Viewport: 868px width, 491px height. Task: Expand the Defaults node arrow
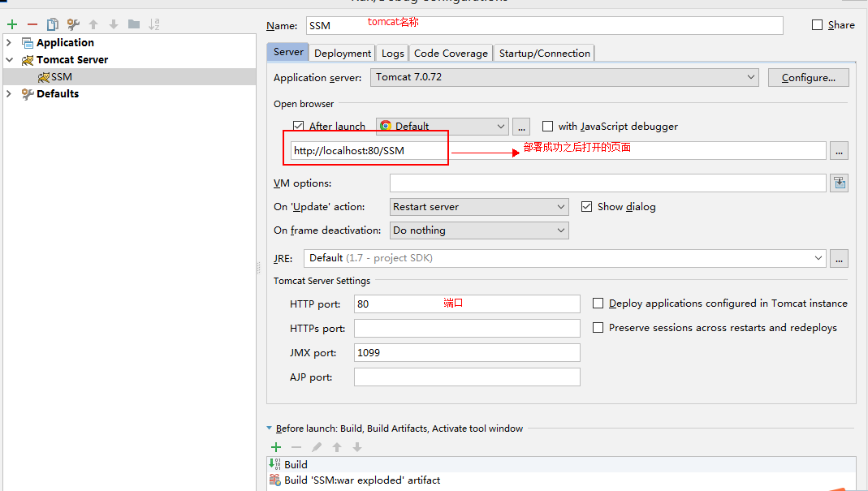[9, 93]
